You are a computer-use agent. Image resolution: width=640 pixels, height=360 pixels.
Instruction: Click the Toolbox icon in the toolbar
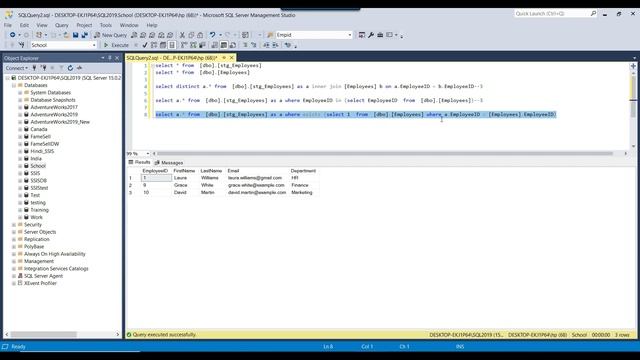point(380,35)
